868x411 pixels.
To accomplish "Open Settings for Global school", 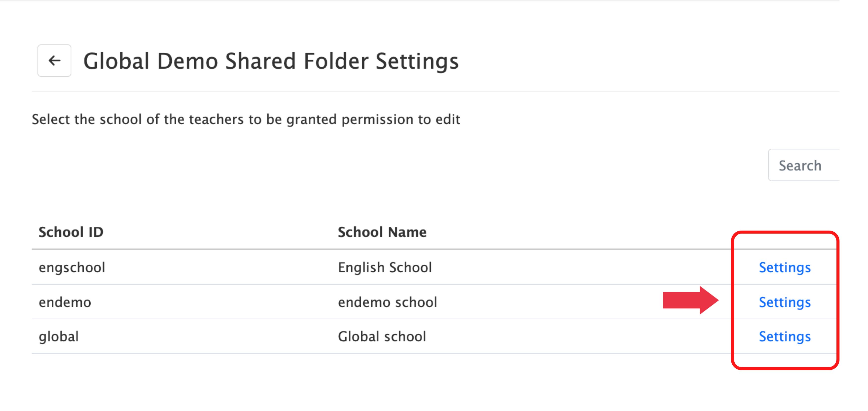I will [x=784, y=337].
